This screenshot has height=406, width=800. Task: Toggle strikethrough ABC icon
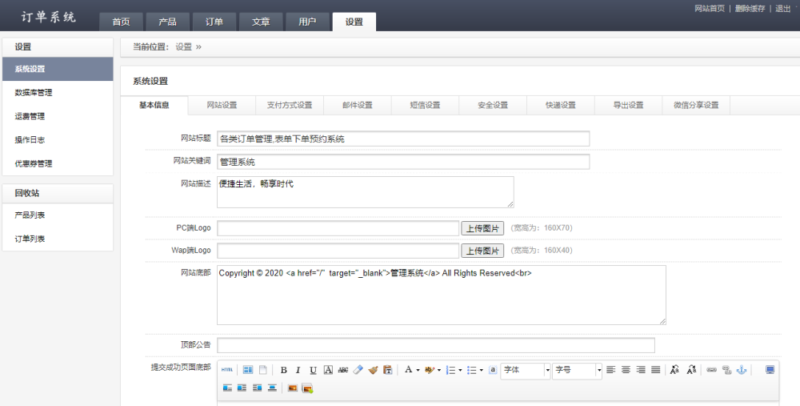click(343, 370)
